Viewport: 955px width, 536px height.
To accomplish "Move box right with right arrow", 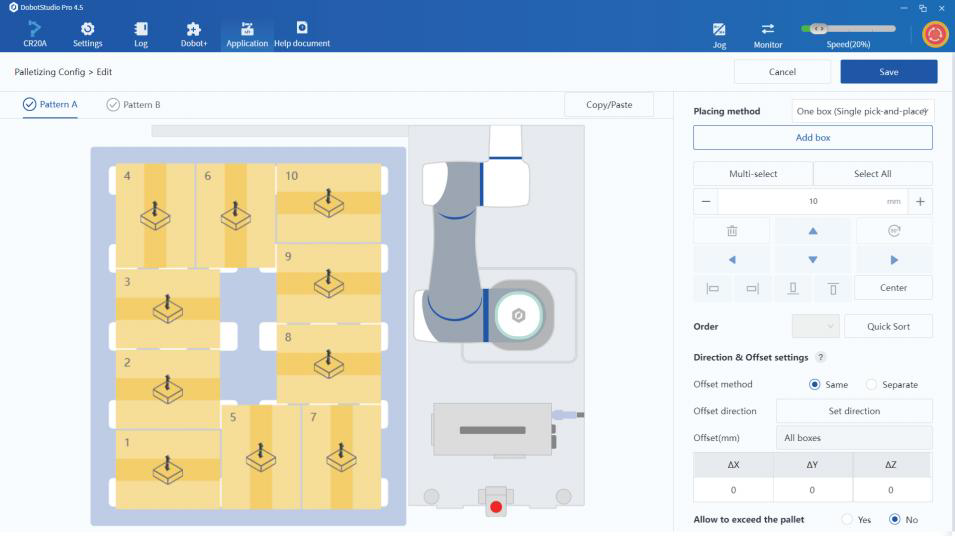I will 893,259.
